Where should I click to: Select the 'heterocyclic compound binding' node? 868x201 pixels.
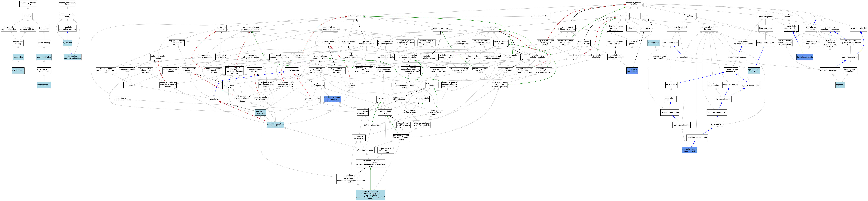[x=28, y=28]
